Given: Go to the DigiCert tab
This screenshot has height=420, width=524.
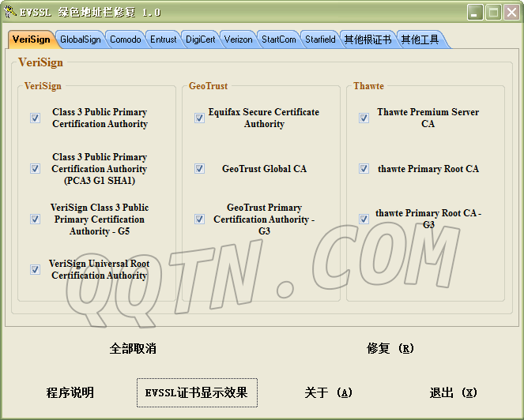Looking at the screenshot, I should 200,39.
